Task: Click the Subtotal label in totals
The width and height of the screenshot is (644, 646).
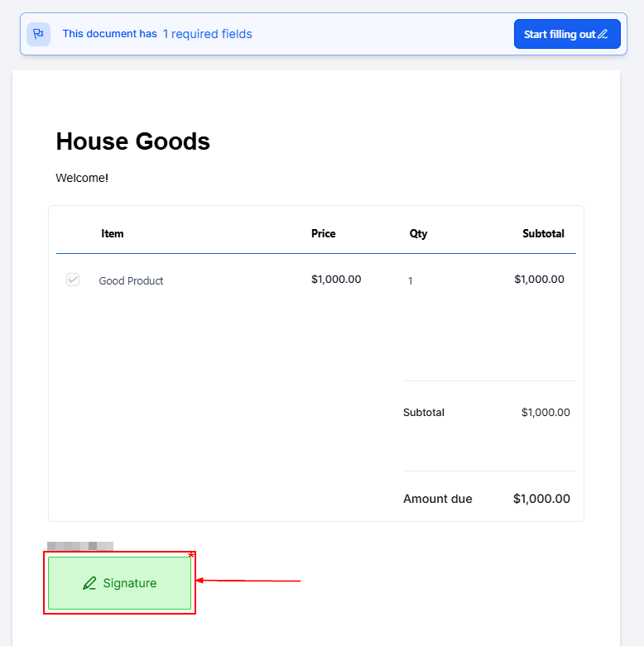Action: point(424,413)
